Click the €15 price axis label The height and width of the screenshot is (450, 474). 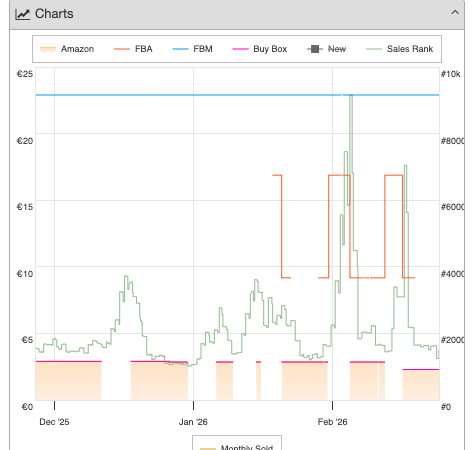25,207
